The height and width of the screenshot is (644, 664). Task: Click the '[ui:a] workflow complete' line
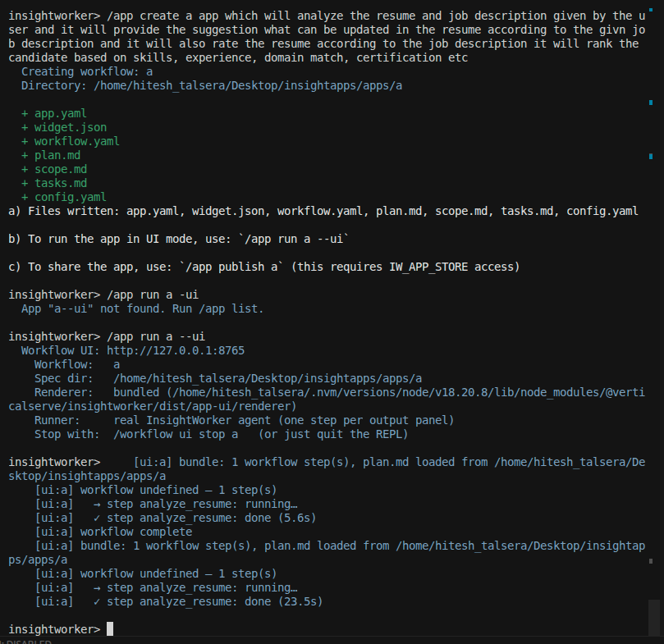click(113, 532)
